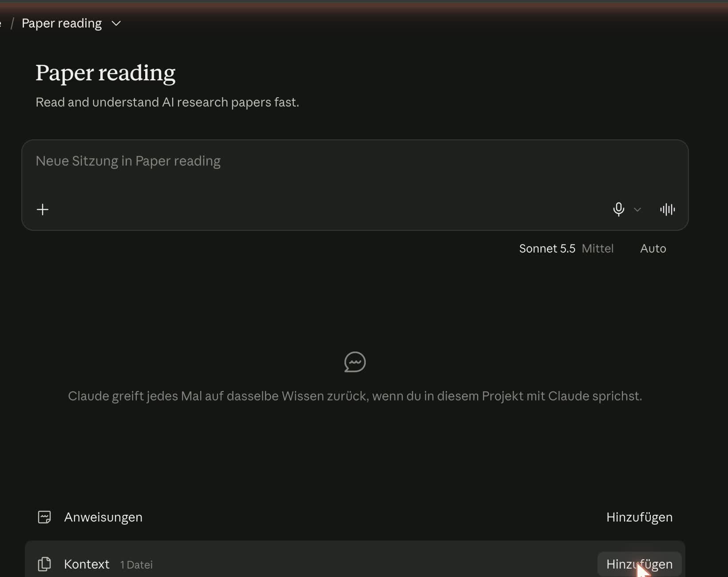Add instructions via Anweisungen Hinzufügen
This screenshot has height=577, width=728.
pos(639,517)
